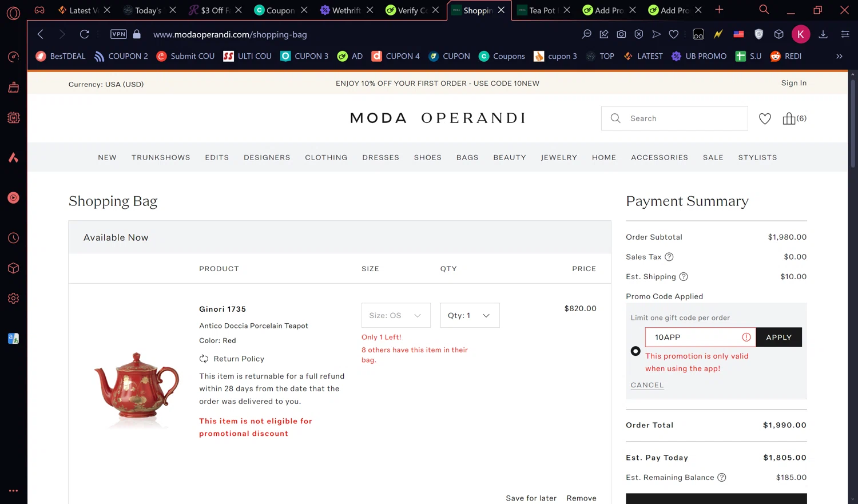Open the TRUNKSHOWS navigation menu
The height and width of the screenshot is (504, 858).
(x=161, y=157)
